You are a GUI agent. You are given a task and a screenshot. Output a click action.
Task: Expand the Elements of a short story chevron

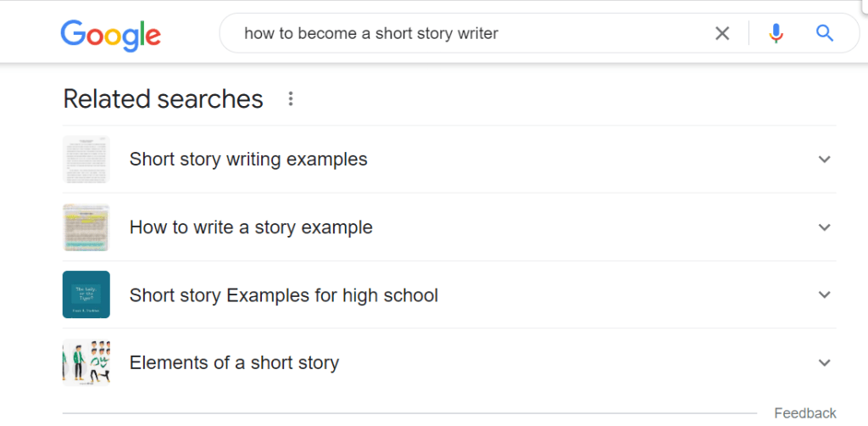pyautogui.click(x=824, y=363)
